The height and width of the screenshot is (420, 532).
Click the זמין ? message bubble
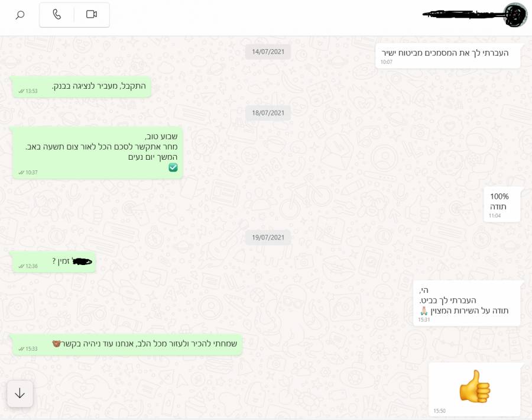click(54, 262)
